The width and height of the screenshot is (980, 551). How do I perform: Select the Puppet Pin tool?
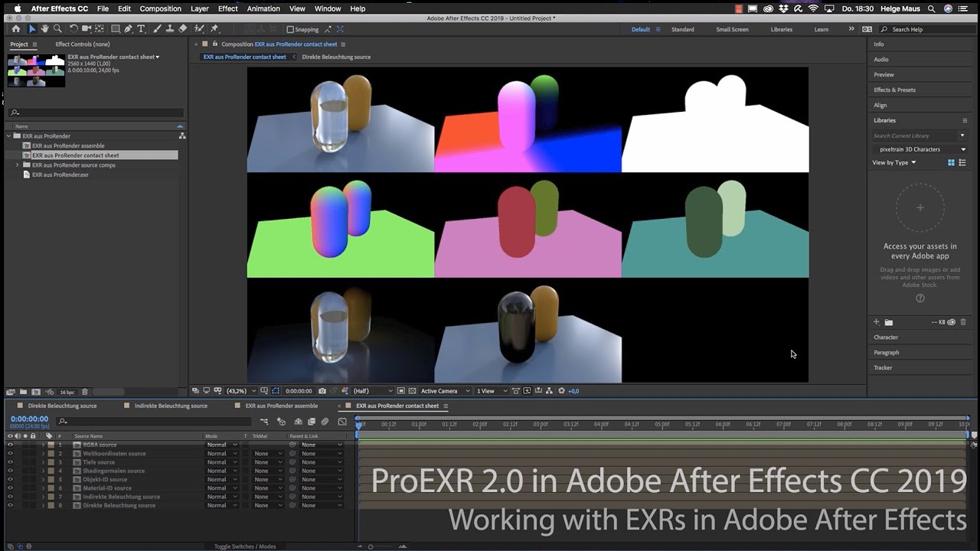214,29
